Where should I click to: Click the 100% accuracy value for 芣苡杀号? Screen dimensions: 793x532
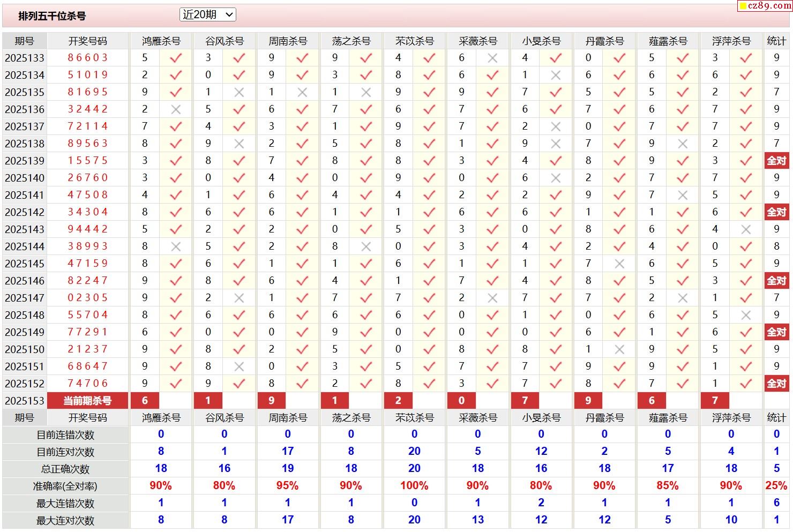[414, 486]
